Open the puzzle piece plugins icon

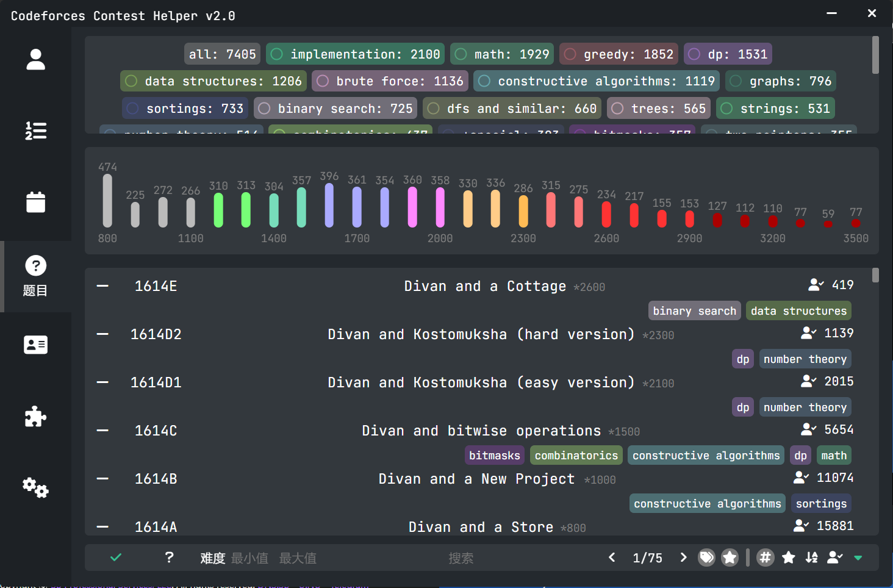[35, 416]
